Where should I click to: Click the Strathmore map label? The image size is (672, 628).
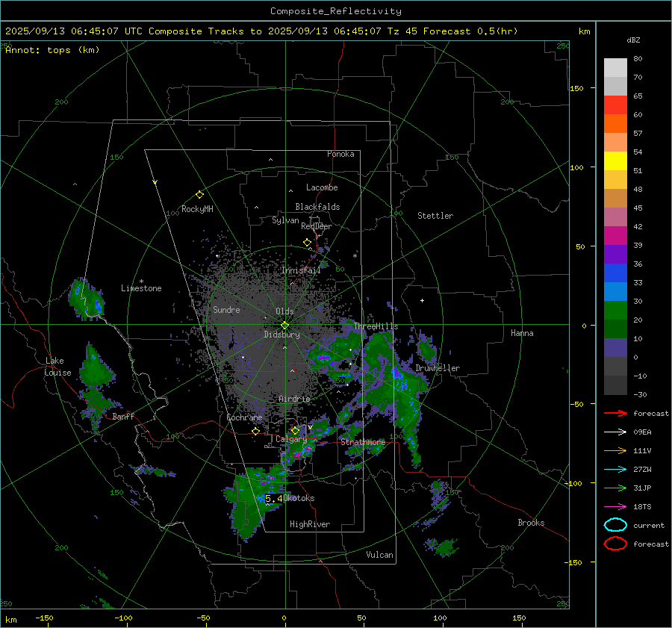coord(363,442)
